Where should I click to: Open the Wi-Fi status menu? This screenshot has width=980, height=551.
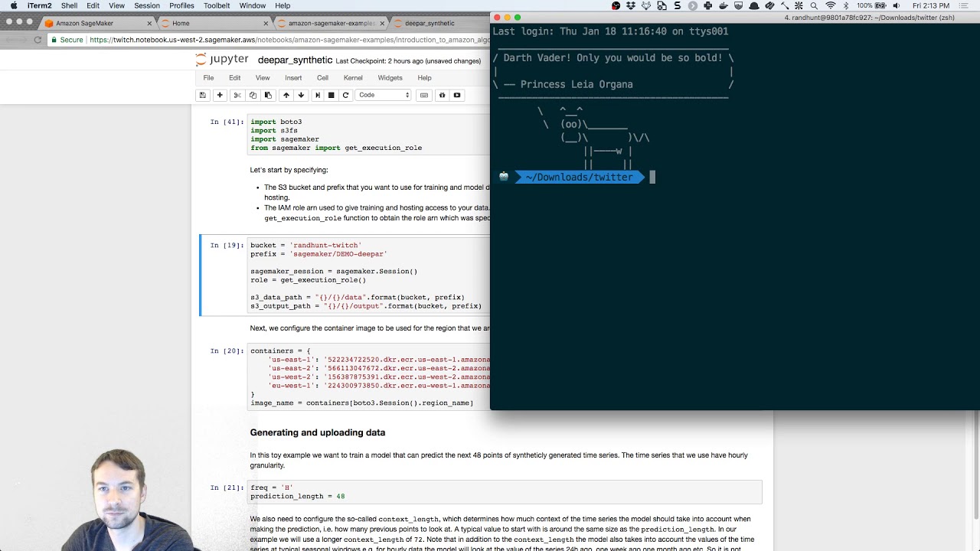[830, 5]
